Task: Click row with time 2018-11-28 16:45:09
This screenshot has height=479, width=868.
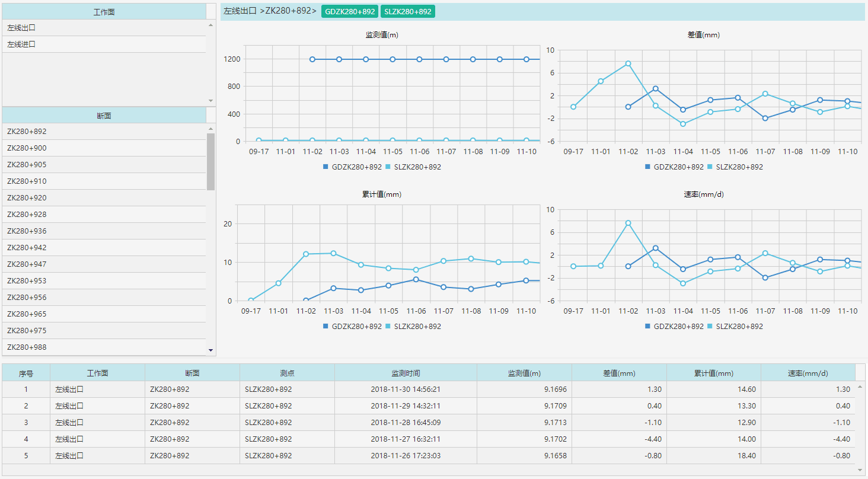Action: click(429, 423)
